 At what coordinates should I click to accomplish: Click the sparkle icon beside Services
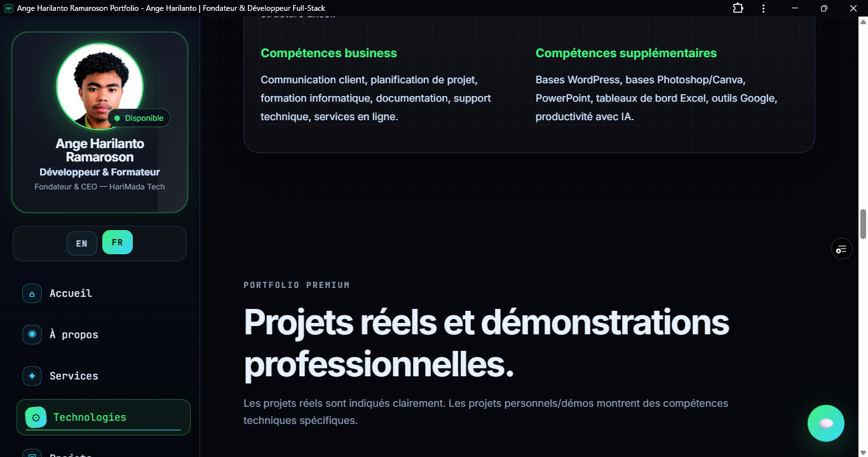coord(32,376)
